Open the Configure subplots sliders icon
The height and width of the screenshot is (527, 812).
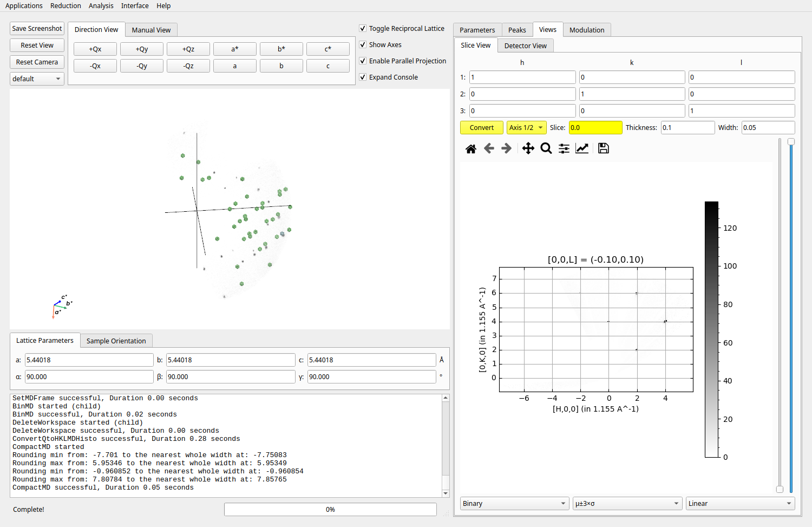click(564, 148)
